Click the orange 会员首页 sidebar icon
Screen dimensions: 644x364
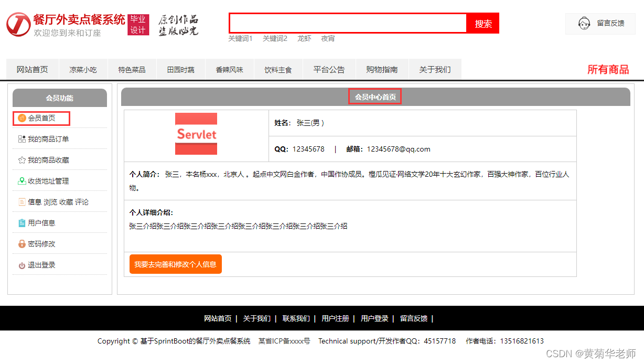[x=22, y=119]
